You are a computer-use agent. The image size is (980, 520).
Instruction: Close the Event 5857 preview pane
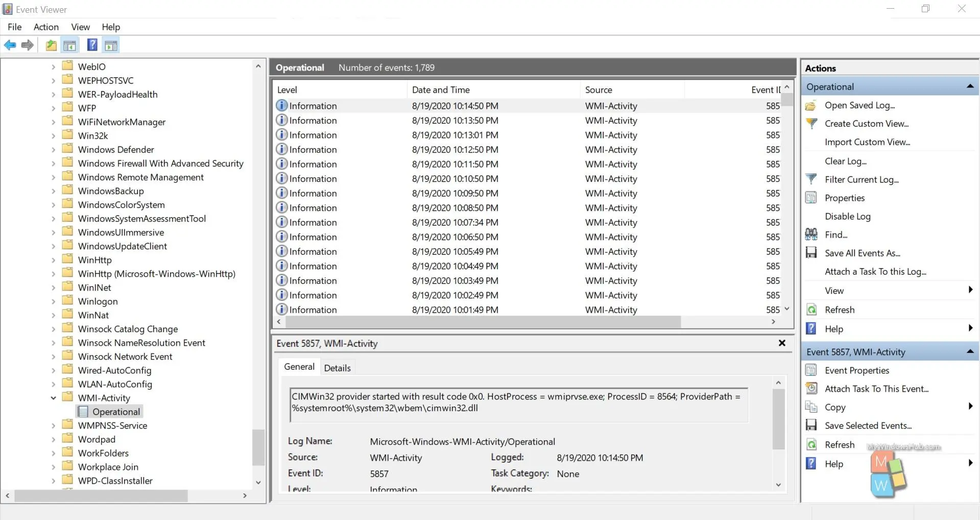(782, 343)
